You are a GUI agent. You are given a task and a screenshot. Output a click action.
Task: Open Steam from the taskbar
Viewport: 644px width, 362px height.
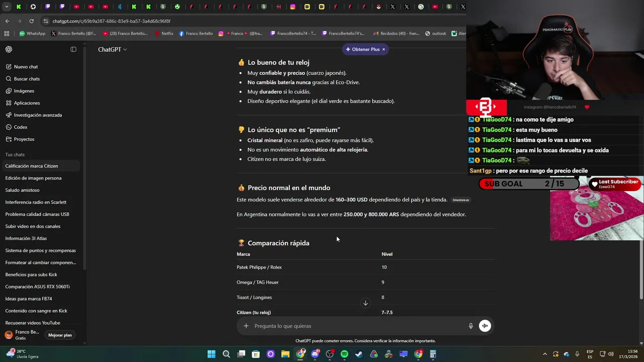pyautogui.click(x=359, y=354)
